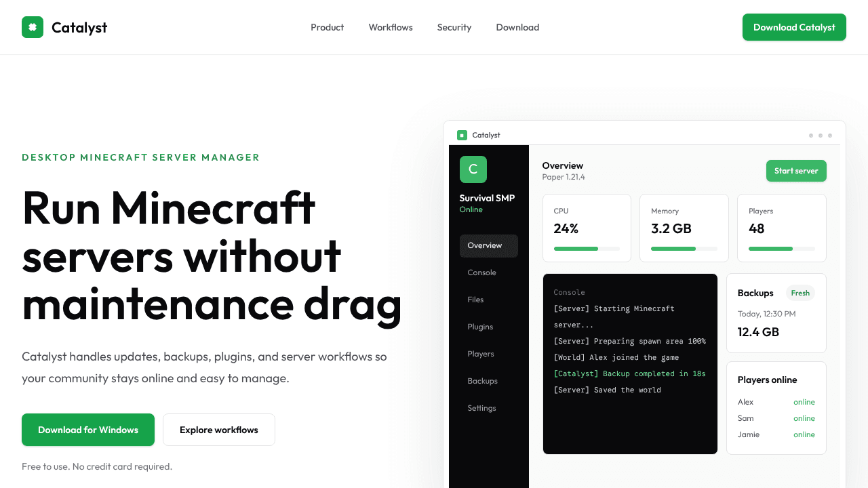Click the 12.4 GB backup size
Image resolution: width=868 pixels, height=488 pixels.
pyautogui.click(x=758, y=332)
